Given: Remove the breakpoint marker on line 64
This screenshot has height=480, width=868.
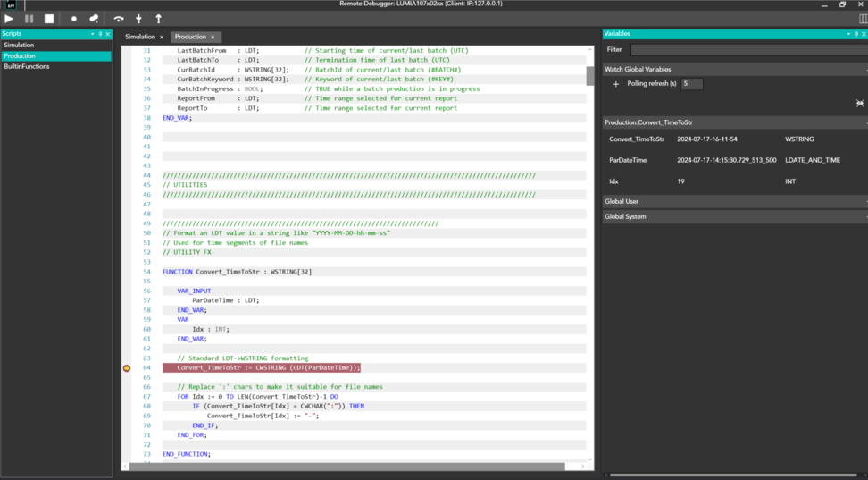Looking at the screenshot, I should click(127, 367).
